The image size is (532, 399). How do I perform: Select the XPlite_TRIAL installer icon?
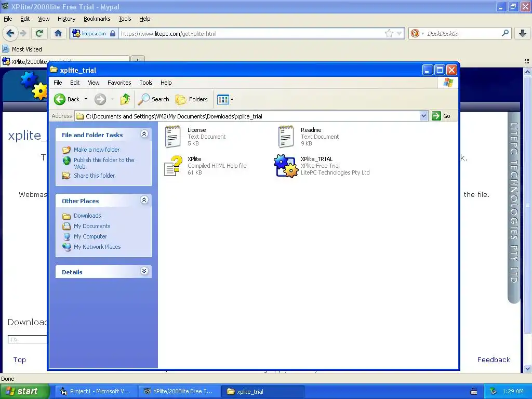[286, 166]
